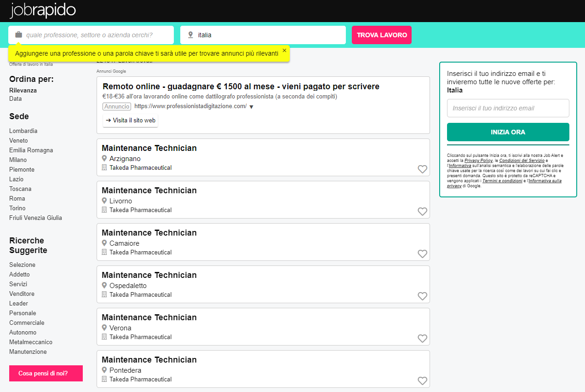Click the location pin icon in search
The image size is (585, 392).
click(190, 35)
